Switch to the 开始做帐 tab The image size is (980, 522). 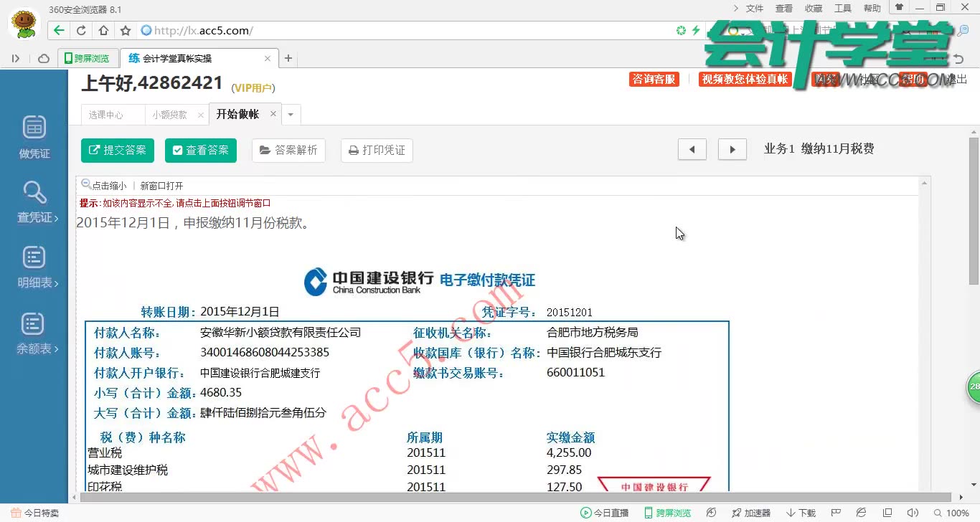(x=238, y=113)
